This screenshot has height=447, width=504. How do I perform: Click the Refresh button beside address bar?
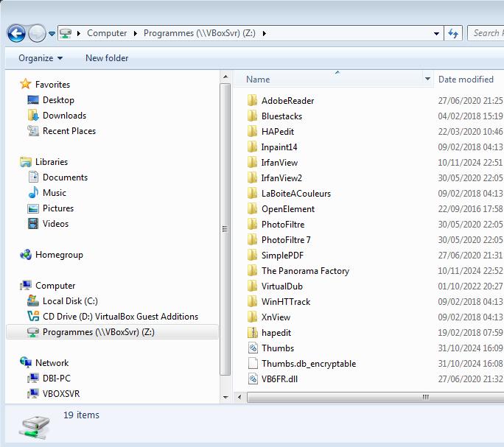454,33
